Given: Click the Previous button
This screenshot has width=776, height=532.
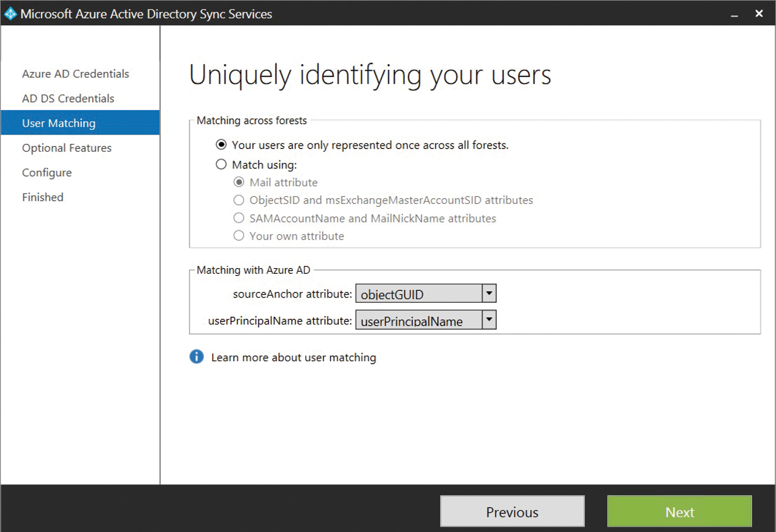Looking at the screenshot, I should [x=512, y=511].
